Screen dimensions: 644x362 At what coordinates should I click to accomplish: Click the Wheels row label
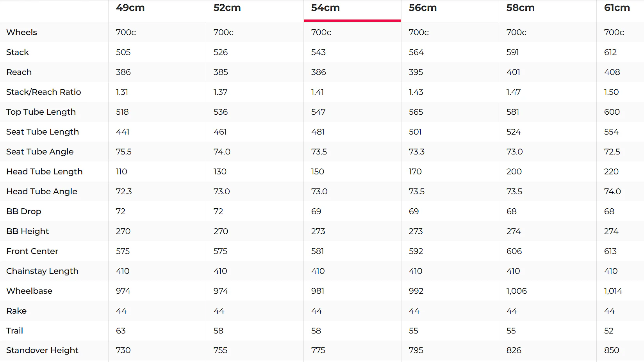22,32
